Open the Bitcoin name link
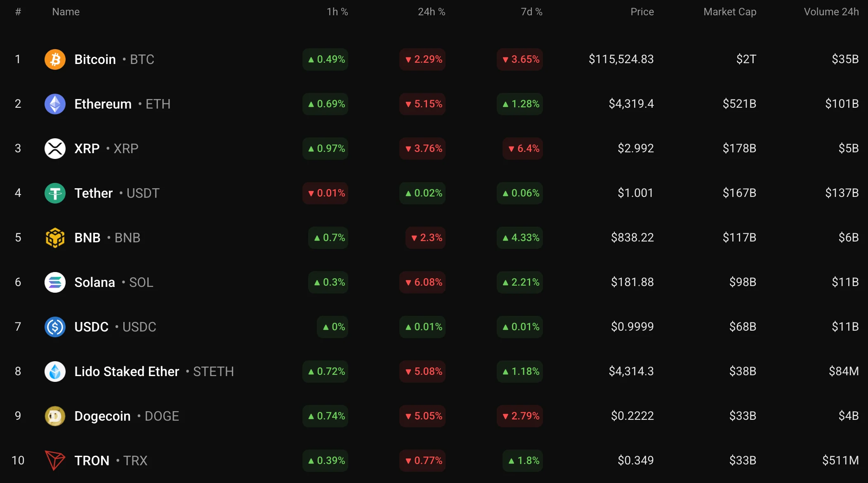This screenshot has width=868, height=483. click(95, 59)
